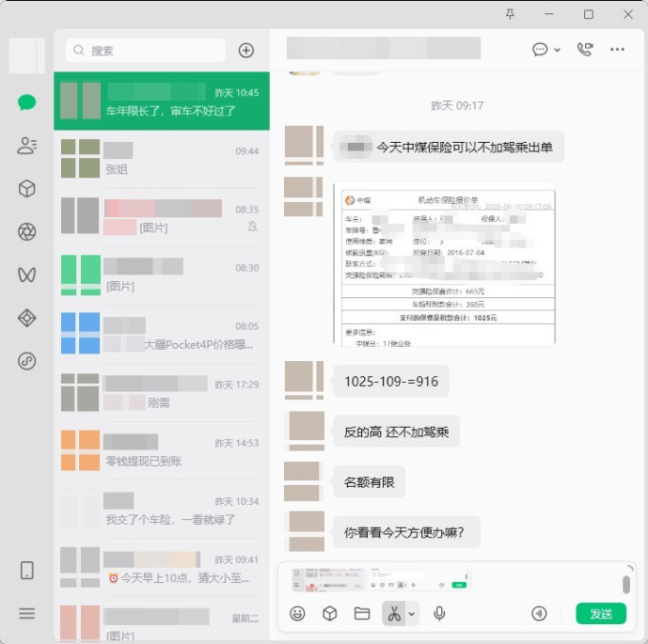Click the voice broadcast icon near send
648x644 pixels.
[539, 614]
